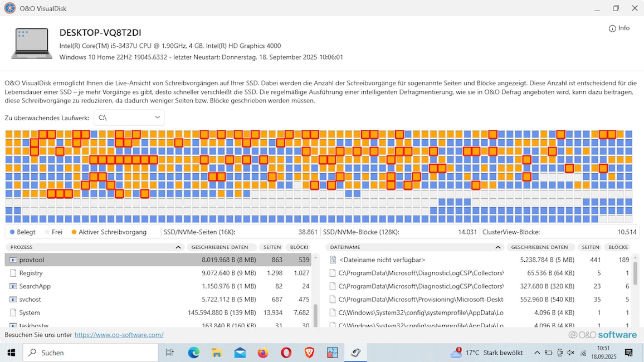Click the orange Aktiver Schreibvorgang legend dot
644x362 pixels.
[74, 232]
